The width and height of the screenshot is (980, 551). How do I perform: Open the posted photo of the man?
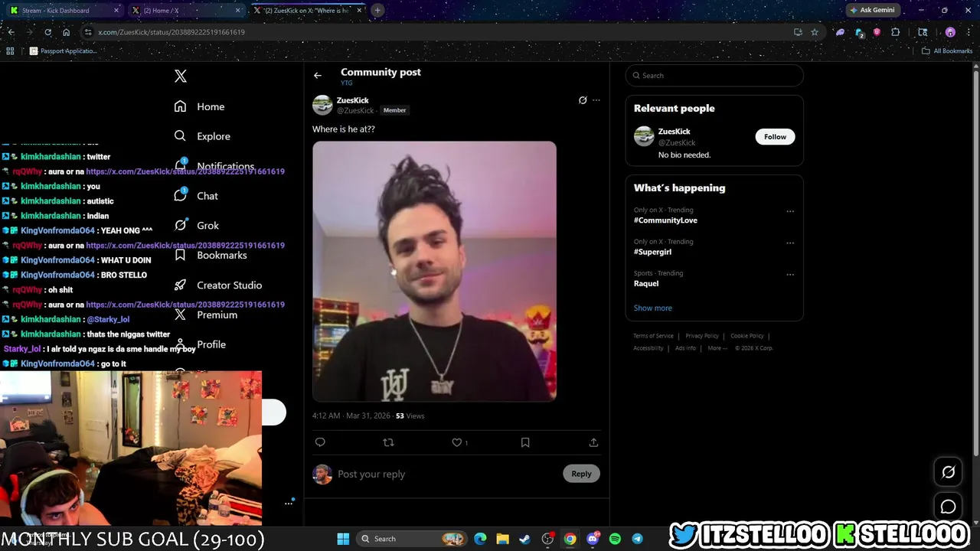[434, 271]
